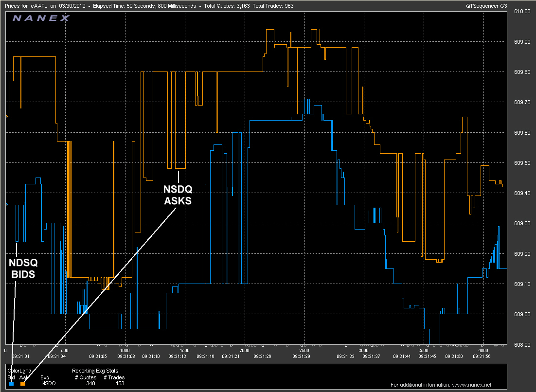Screen dimensions: 536x392
Task: Click the 609.80 price axis label
Action: point(522,72)
